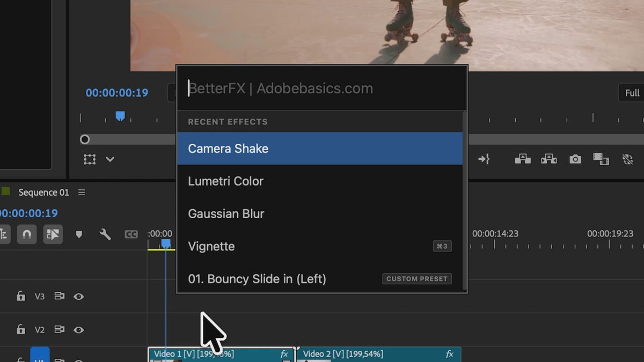Viewport: 644px width, 362px height.
Task: Click the CUSTOM PRESET tag
Action: [x=417, y=279]
